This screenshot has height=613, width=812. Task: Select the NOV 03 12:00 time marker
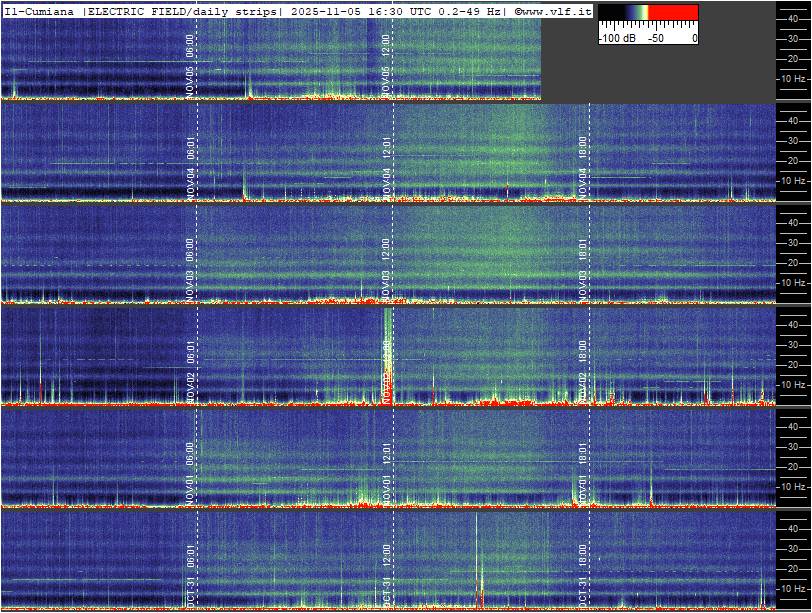click(387, 268)
